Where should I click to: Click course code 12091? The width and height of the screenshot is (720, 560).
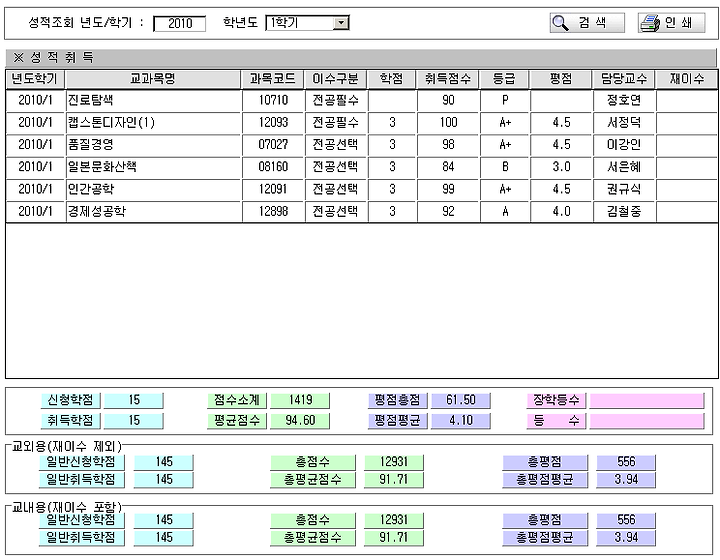point(273,189)
